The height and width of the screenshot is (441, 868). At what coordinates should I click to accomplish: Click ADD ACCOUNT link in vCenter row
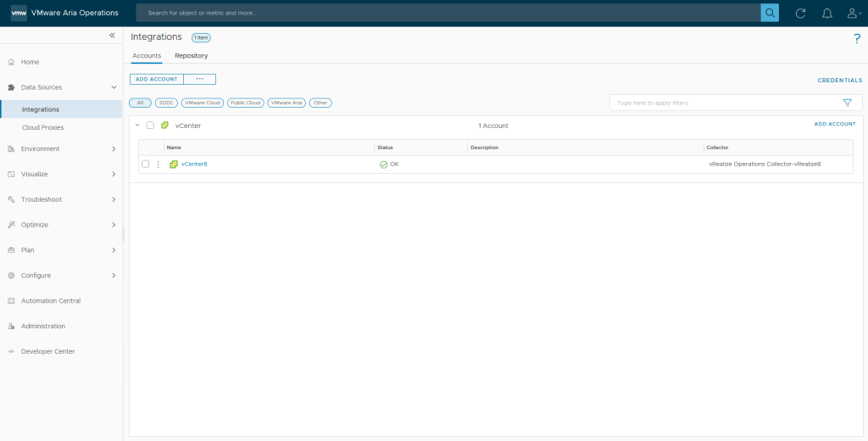click(x=835, y=124)
